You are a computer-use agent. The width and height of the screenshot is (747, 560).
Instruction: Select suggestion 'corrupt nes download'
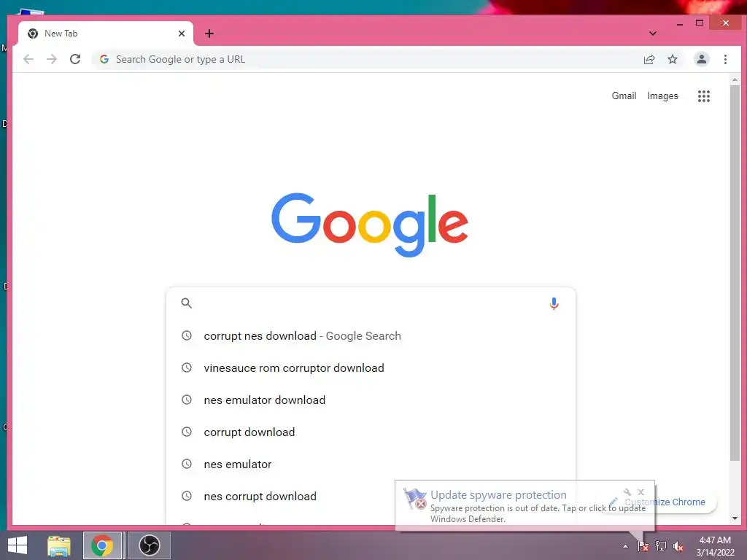click(371, 335)
